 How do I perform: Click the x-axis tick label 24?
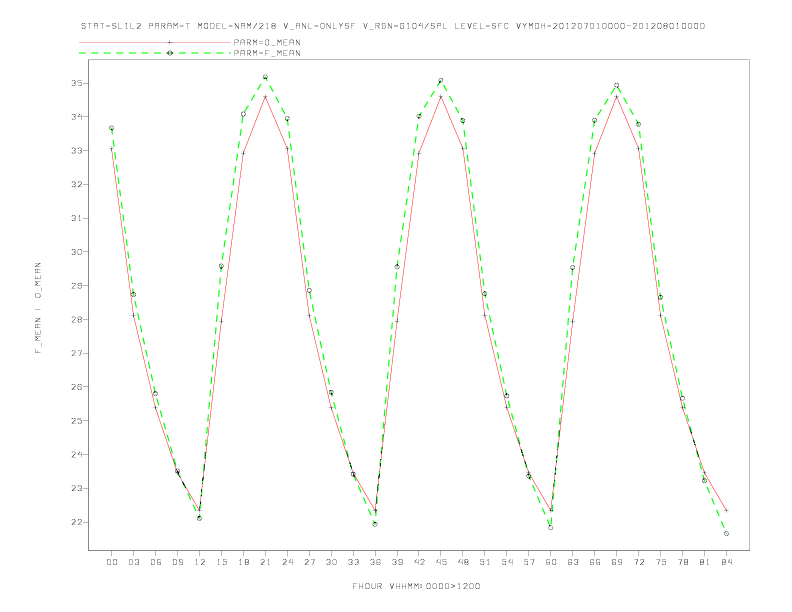point(287,562)
